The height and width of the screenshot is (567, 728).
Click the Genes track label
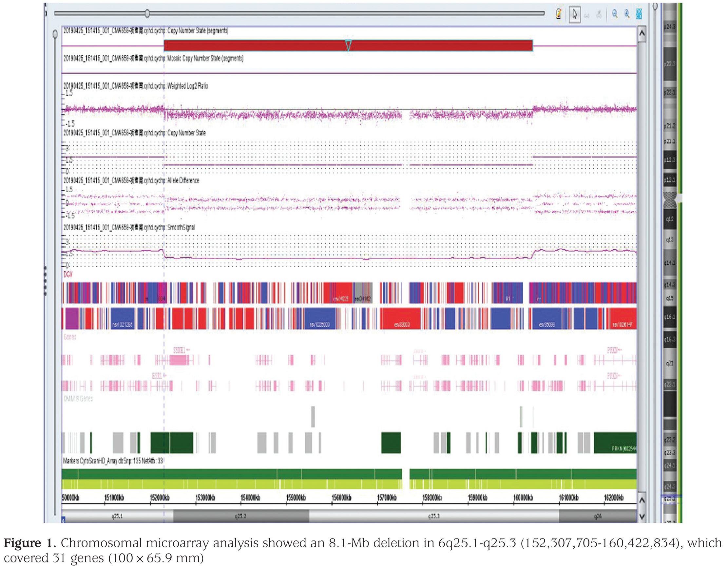tap(70, 337)
